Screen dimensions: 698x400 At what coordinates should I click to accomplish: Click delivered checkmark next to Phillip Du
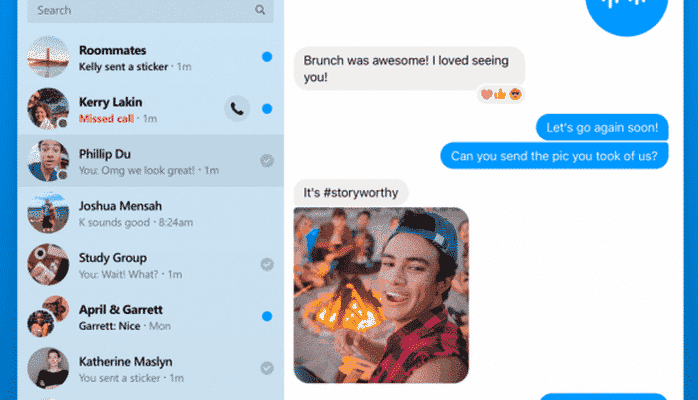coord(267,161)
